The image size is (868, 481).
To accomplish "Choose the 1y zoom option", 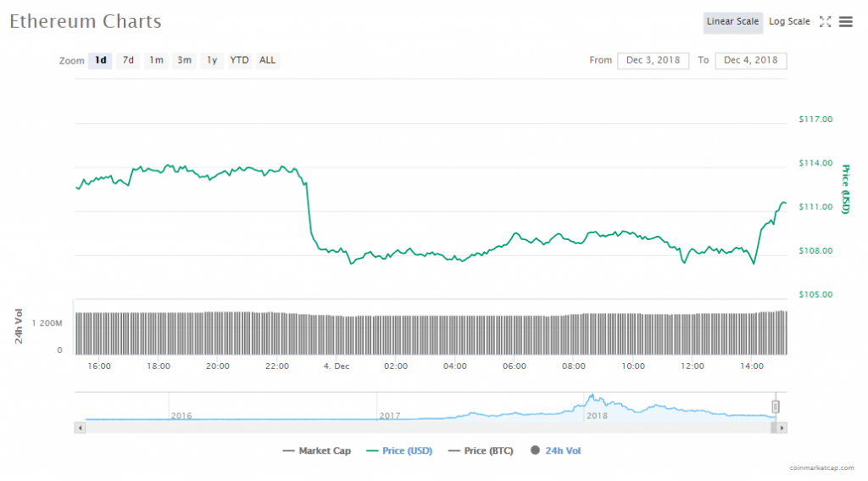I will point(212,60).
